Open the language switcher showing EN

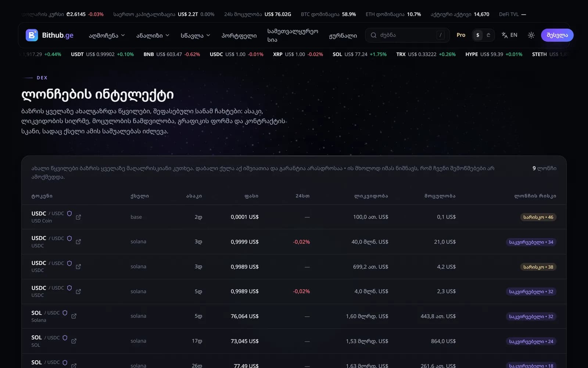coord(509,35)
